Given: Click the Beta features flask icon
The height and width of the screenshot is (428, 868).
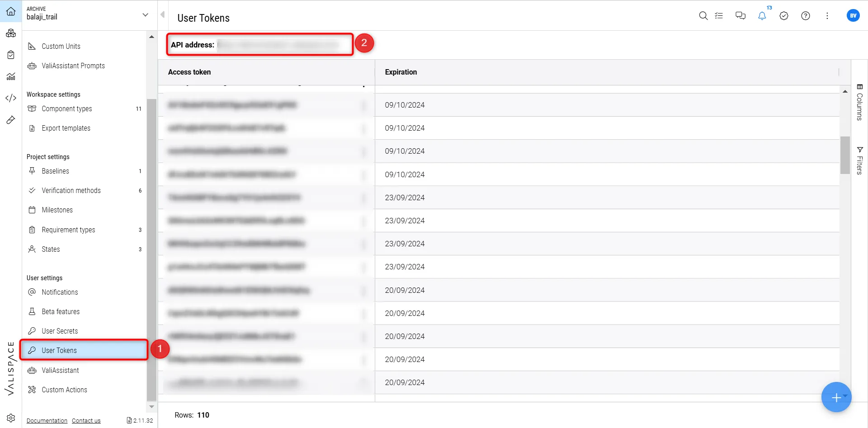Looking at the screenshot, I should [32, 311].
